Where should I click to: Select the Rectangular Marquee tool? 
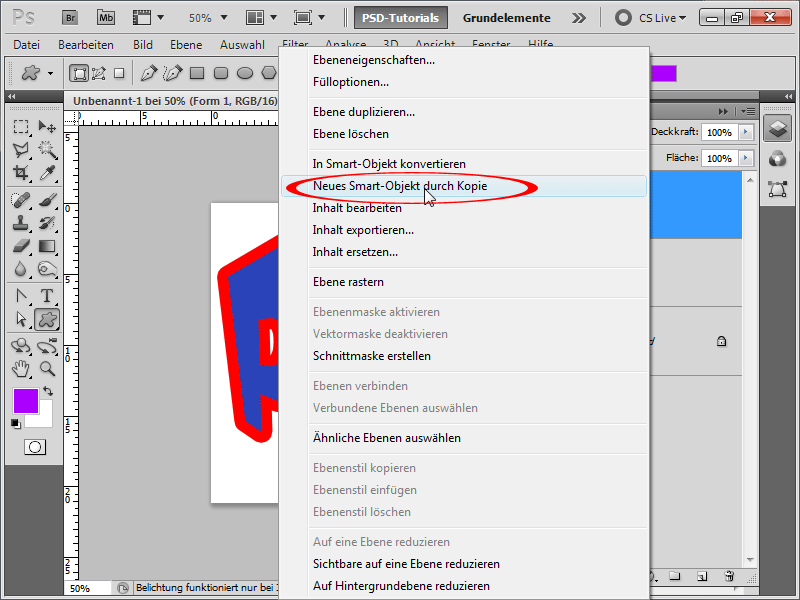point(21,126)
